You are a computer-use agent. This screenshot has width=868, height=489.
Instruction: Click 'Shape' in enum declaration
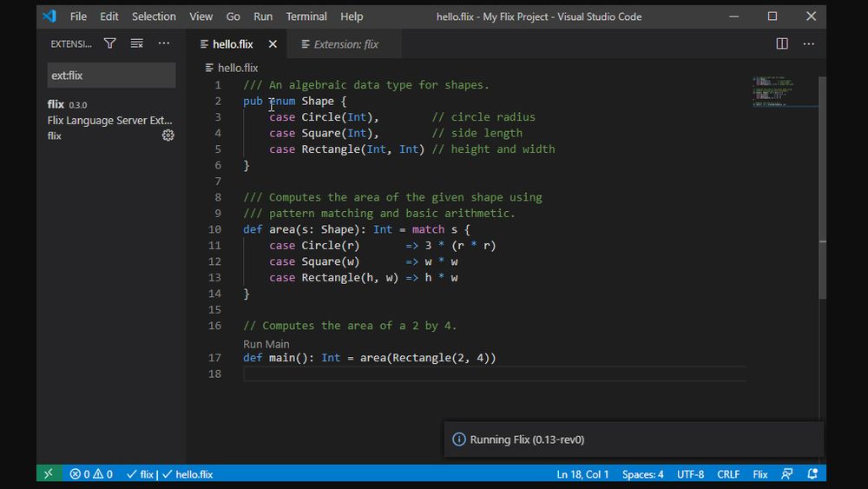[318, 101]
